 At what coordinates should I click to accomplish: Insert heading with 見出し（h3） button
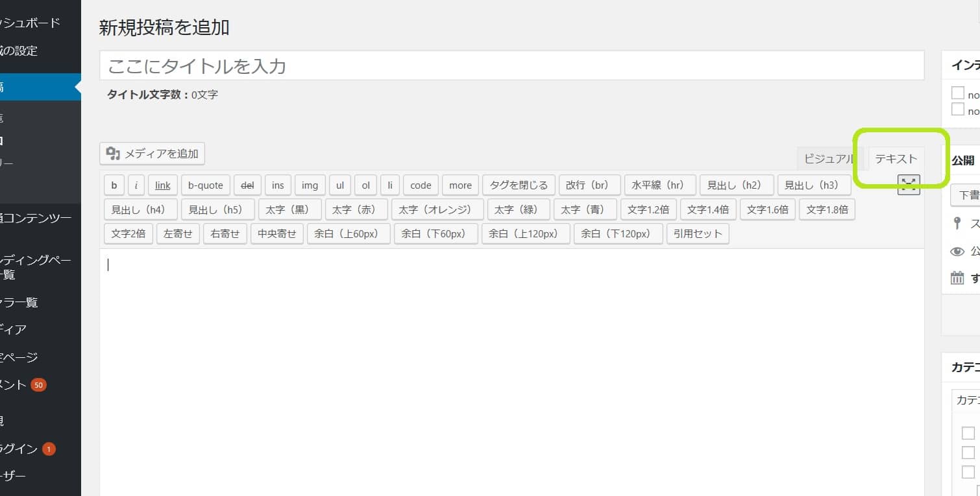tap(814, 185)
